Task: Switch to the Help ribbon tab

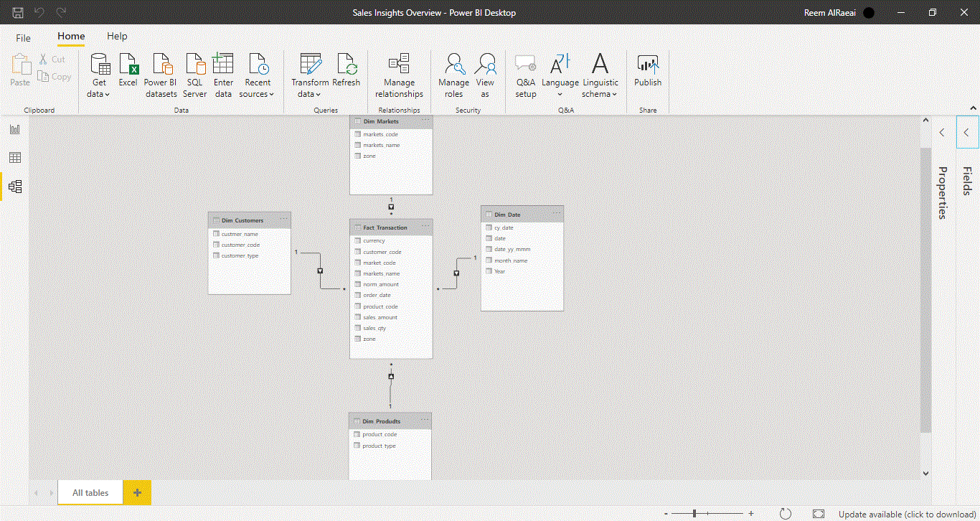Action: click(x=117, y=37)
